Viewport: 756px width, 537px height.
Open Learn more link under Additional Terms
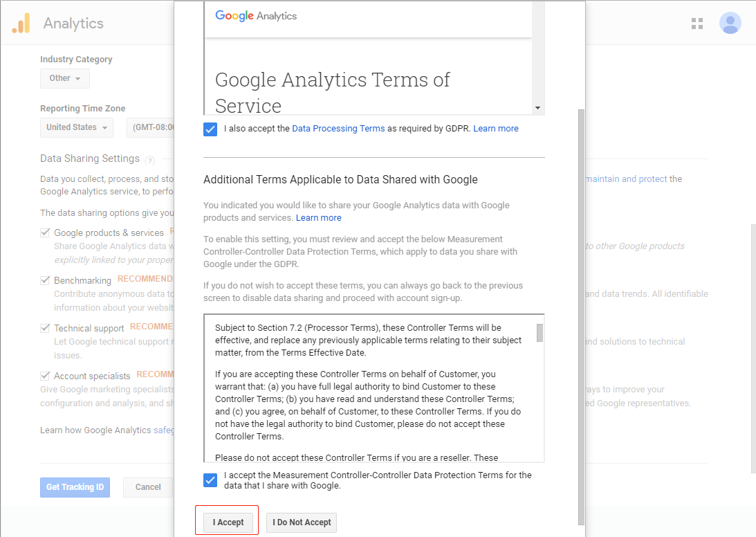point(318,217)
